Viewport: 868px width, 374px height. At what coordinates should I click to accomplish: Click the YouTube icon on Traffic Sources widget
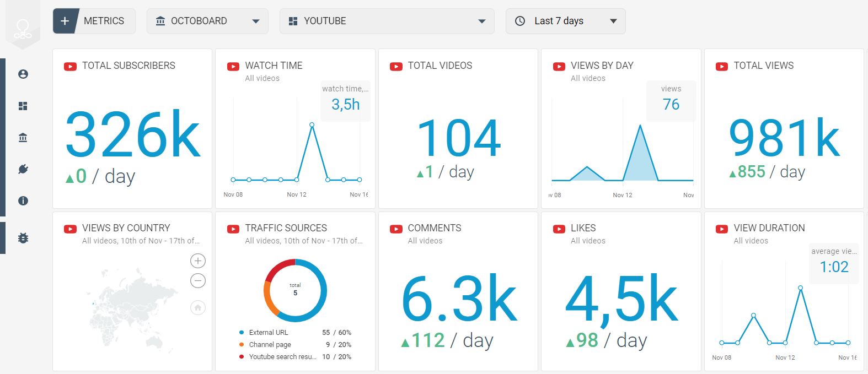tap(233, 229)
